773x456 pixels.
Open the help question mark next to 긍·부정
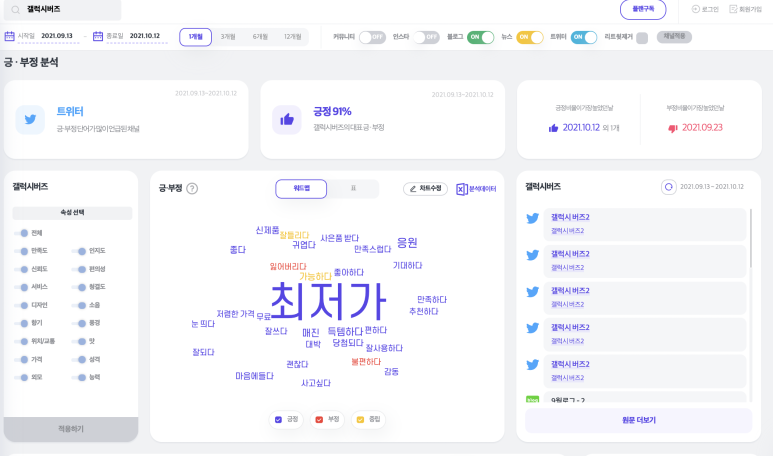(192, 188)
